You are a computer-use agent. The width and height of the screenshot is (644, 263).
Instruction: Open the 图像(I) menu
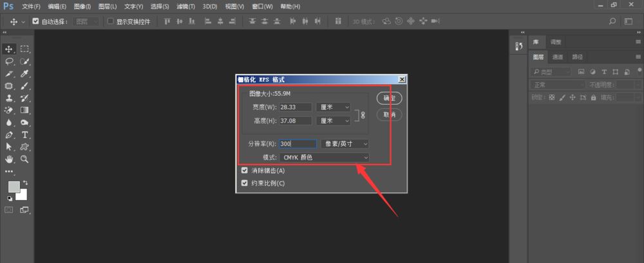click(82, 6)
